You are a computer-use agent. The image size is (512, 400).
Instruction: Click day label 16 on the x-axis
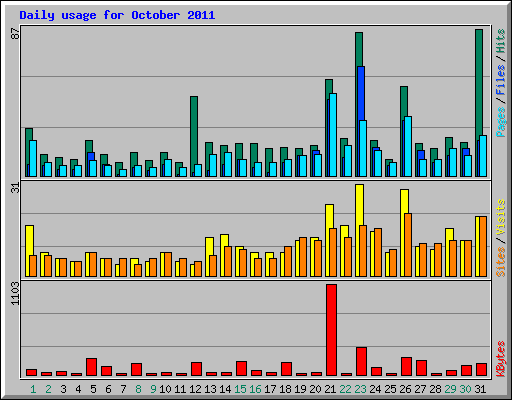tap(255, 389)
